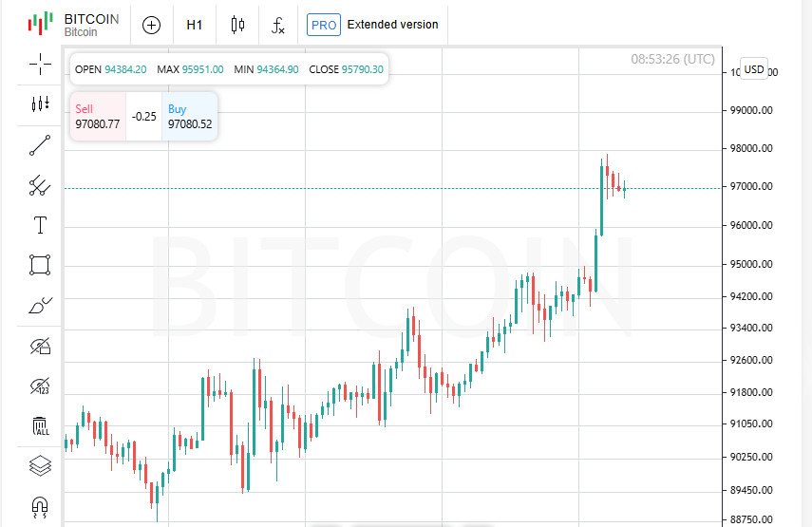
Task: Select the trend line drawing tool
Action: pyautogui.click(x=40, y=145)
